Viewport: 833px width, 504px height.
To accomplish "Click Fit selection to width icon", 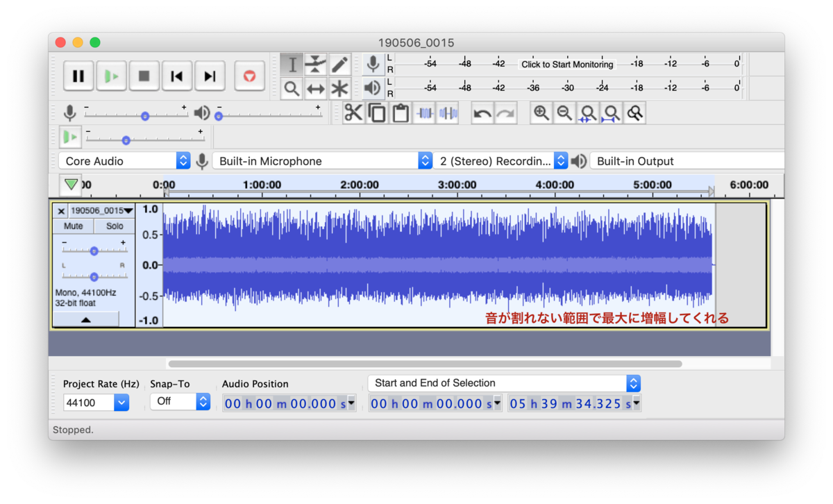I will pyautogui.click(x=588, y=112).
